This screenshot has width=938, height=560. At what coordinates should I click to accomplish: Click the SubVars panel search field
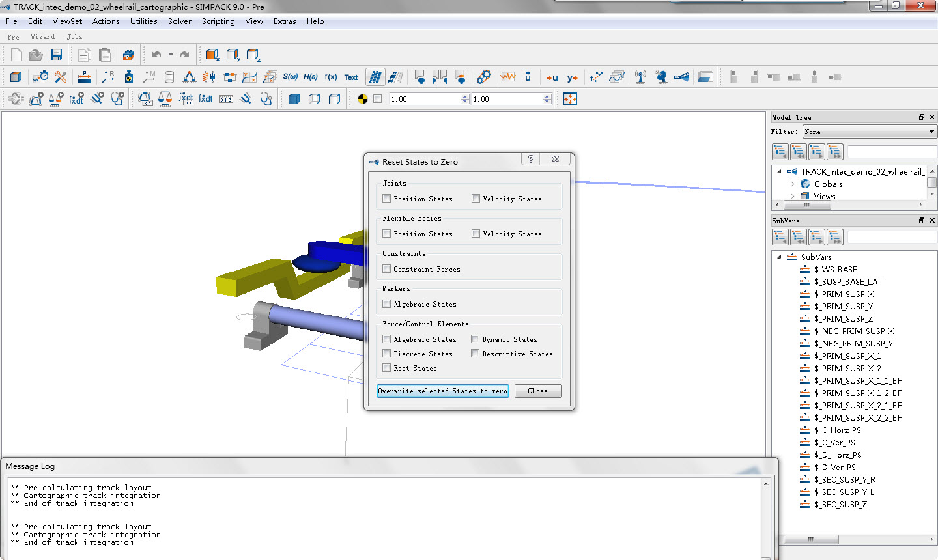892,237
